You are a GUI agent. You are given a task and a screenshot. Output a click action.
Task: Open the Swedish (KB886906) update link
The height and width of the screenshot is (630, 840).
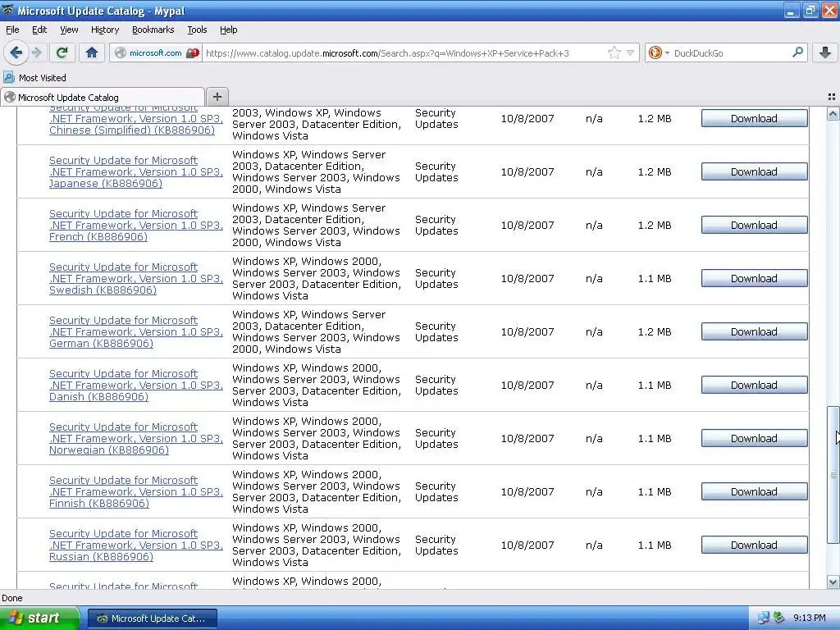136,278
